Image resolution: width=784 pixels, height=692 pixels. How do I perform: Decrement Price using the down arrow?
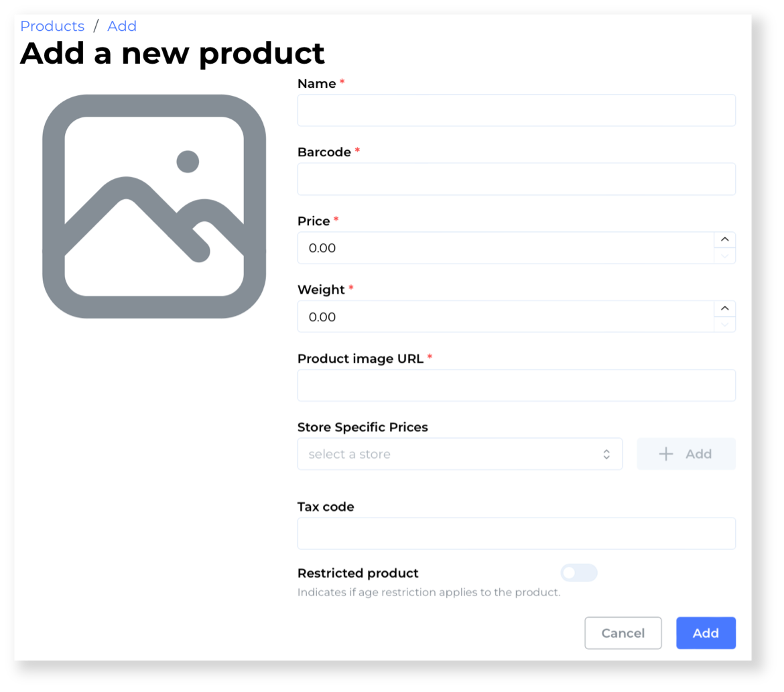click(x=724, y=256)
